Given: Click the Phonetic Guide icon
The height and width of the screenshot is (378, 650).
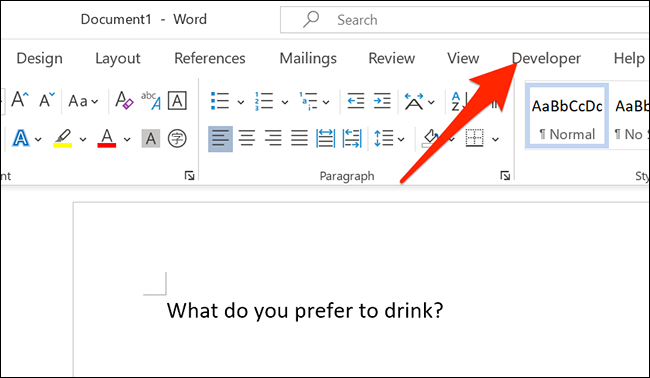Looking at the screenshot, I should 150,101.
